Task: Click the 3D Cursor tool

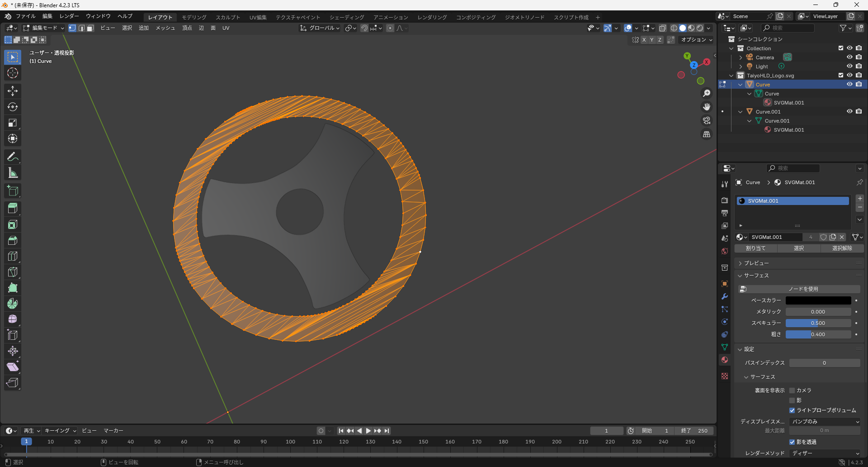Action: click(13, 73)
